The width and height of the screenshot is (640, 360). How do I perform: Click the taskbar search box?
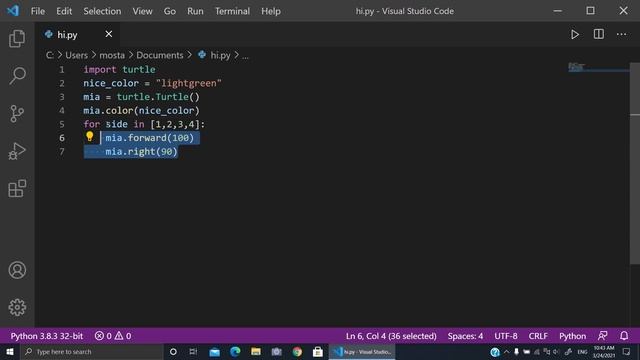[x=92, y=351]
